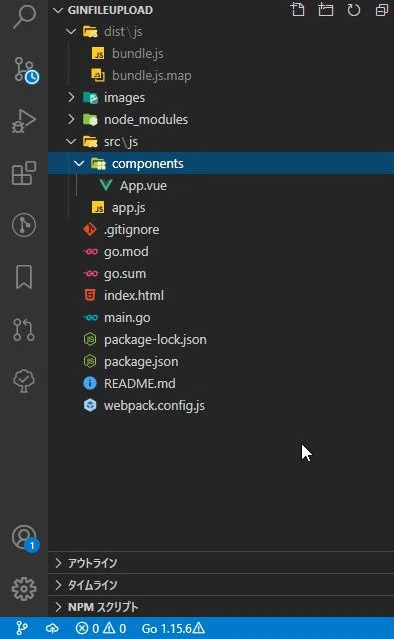Click the Go icon beside main.go
Image resolution: width=394 pixels, height=639 pixels.
point(90,317)
